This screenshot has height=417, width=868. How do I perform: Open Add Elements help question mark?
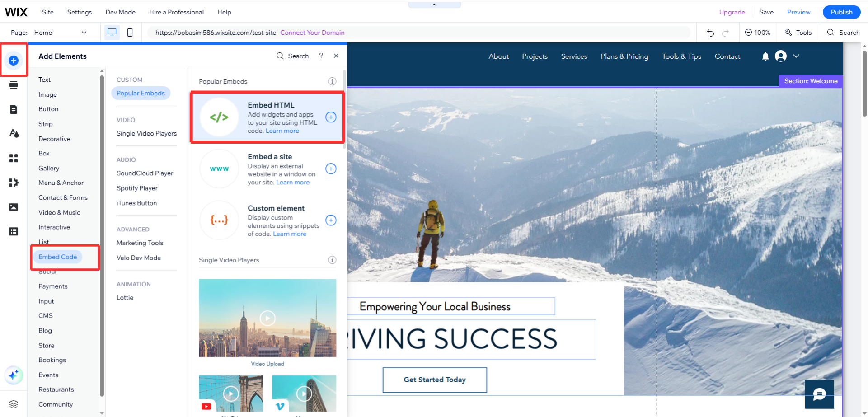pyautogui.click(x=321, y=56)
